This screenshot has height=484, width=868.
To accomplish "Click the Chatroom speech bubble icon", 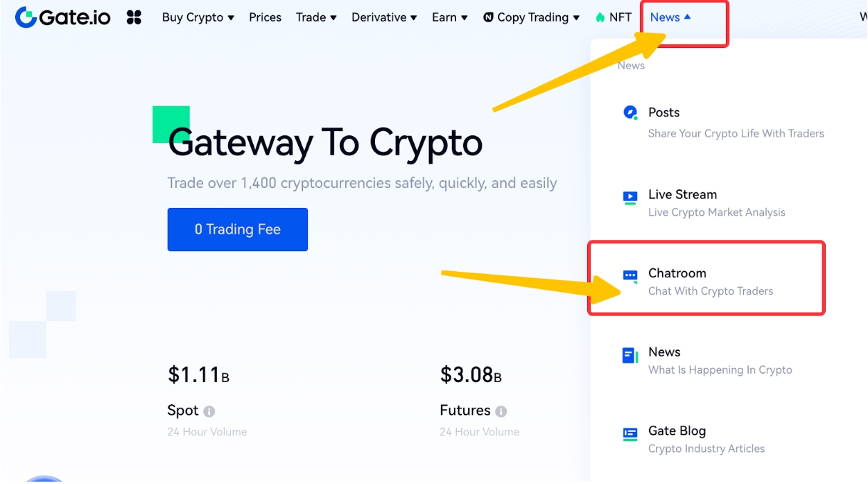I will pos(630,276).
